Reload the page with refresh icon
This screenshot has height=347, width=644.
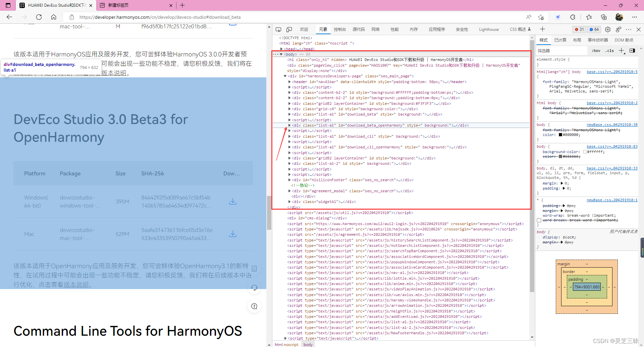[39, 17]
